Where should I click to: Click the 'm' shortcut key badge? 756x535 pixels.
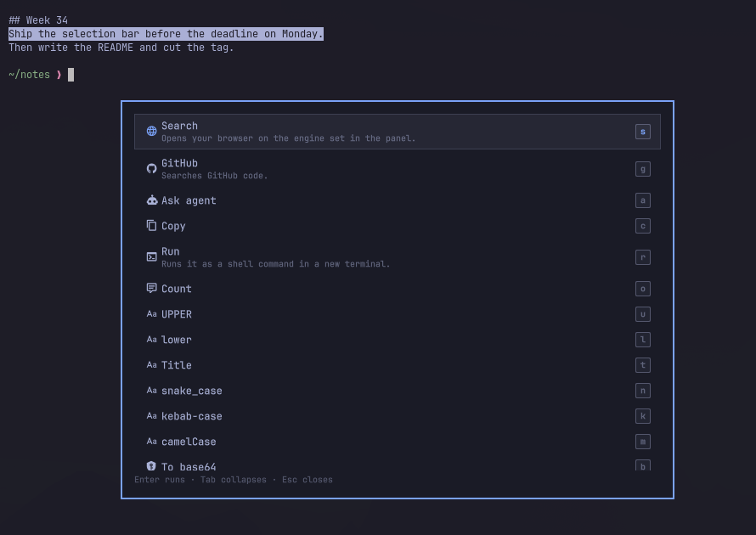pyautogui.click(x=643, y=442)
